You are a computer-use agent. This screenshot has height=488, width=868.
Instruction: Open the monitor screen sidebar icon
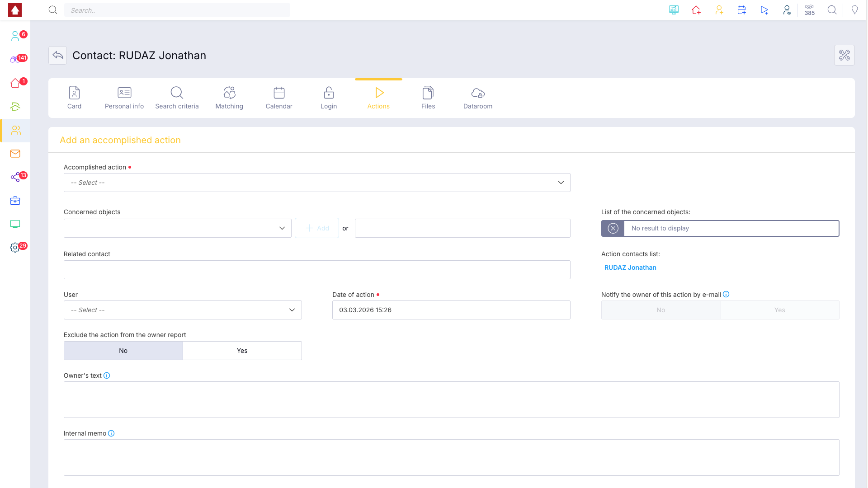[x=15, y=224]
